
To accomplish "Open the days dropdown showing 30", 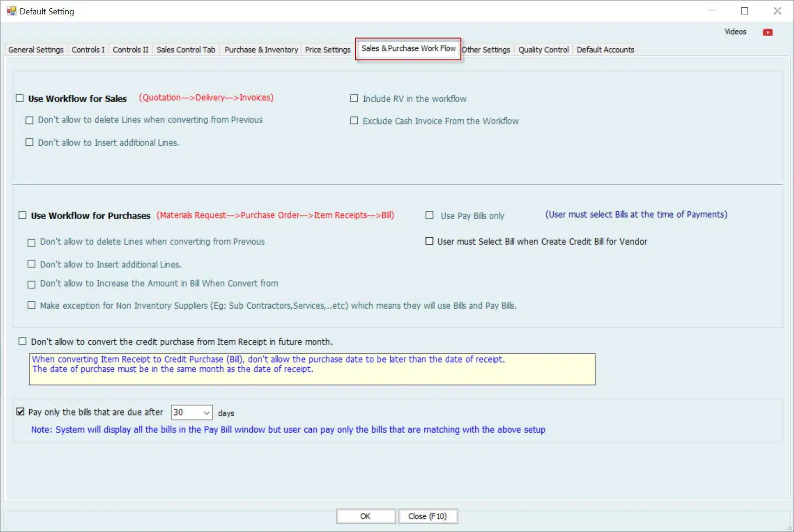I will tap(206, 413).
